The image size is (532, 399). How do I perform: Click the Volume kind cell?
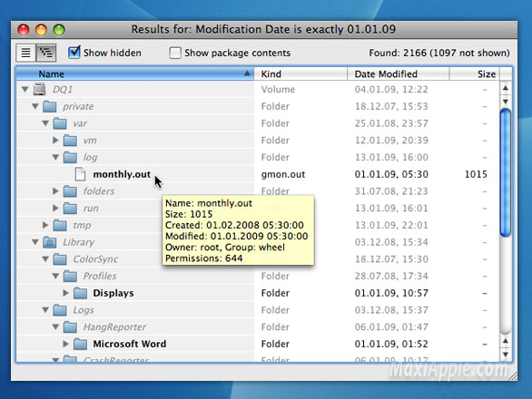click(278, 90)
